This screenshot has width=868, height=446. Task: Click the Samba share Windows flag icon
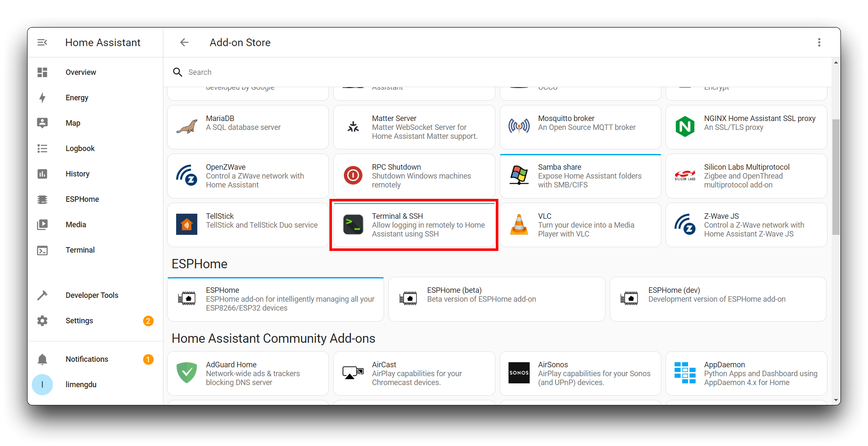pos(519,175)
